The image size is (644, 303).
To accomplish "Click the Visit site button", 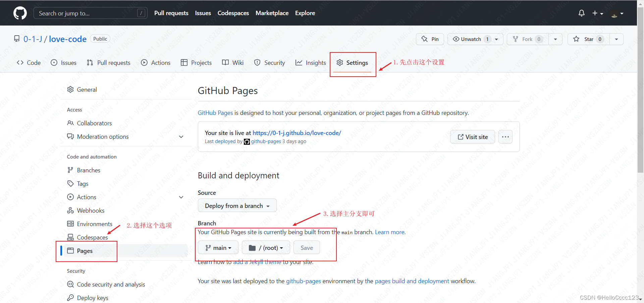I will (472, 137).
